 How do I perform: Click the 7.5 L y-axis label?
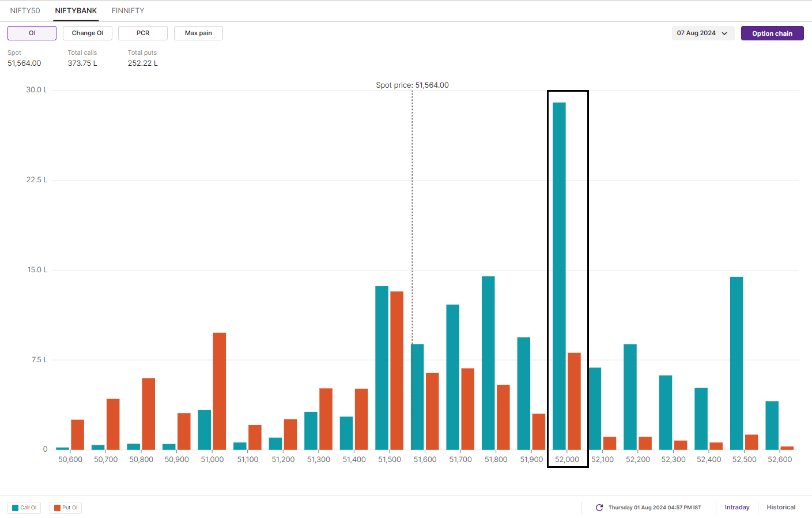point(39,360)
